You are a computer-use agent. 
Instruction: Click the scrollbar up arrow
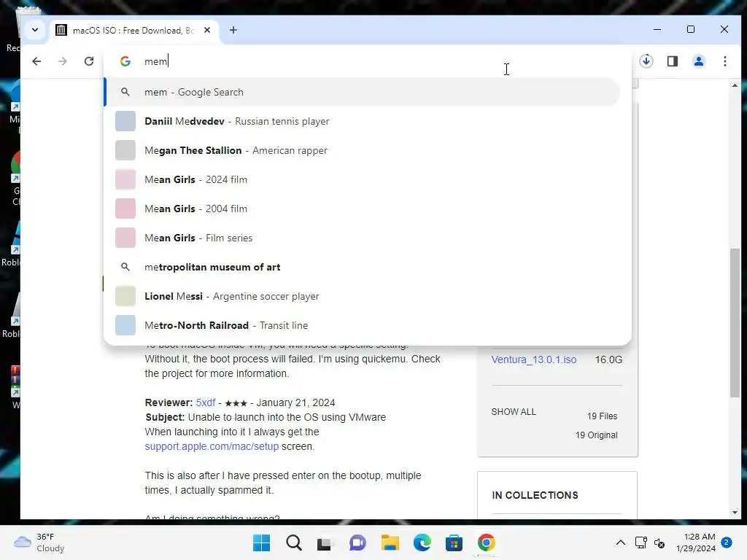(x=735, y=85)
